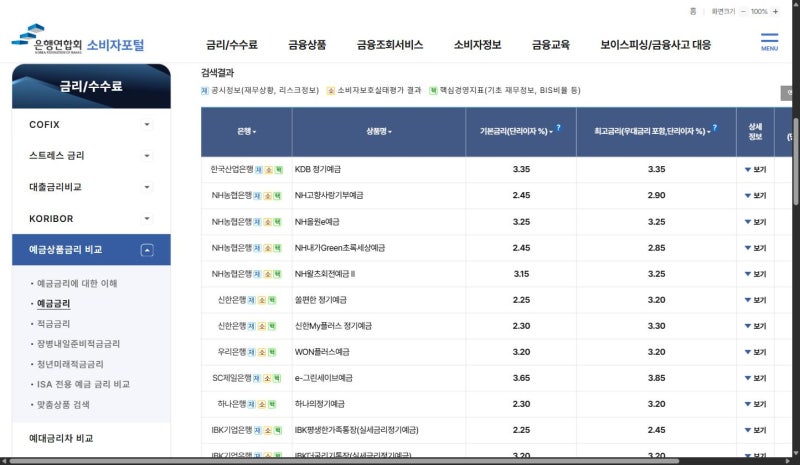Sort table by 상품명 column header

click(x=379, y=132)
